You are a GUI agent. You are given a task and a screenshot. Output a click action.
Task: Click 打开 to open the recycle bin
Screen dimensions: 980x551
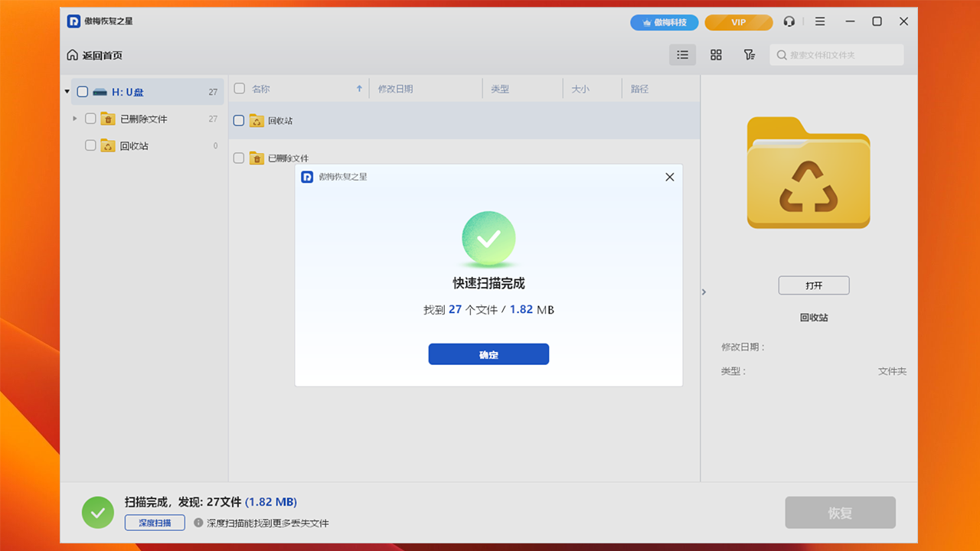(813, 285)
